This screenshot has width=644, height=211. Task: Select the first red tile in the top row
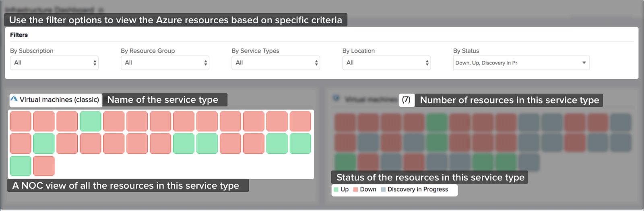click(21, 121)
